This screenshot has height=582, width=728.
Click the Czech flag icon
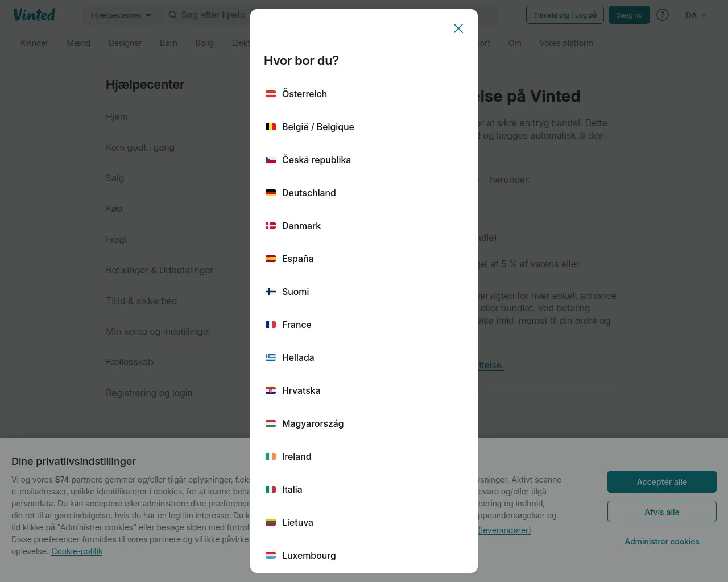[x=271, y=160]
